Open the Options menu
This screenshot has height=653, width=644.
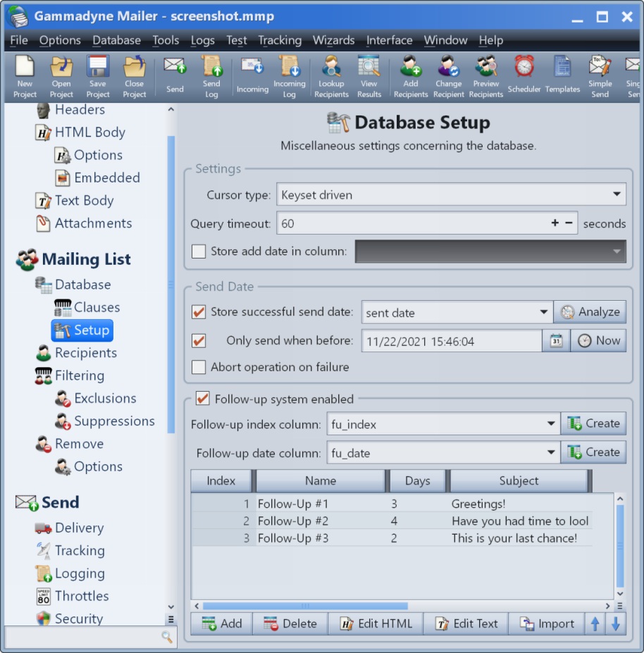(x=60, y=40)
